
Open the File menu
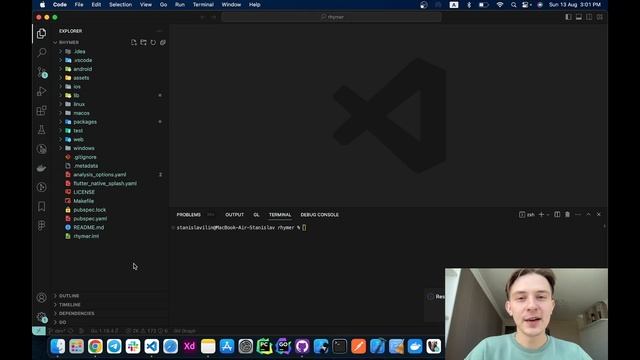(79, 4)
